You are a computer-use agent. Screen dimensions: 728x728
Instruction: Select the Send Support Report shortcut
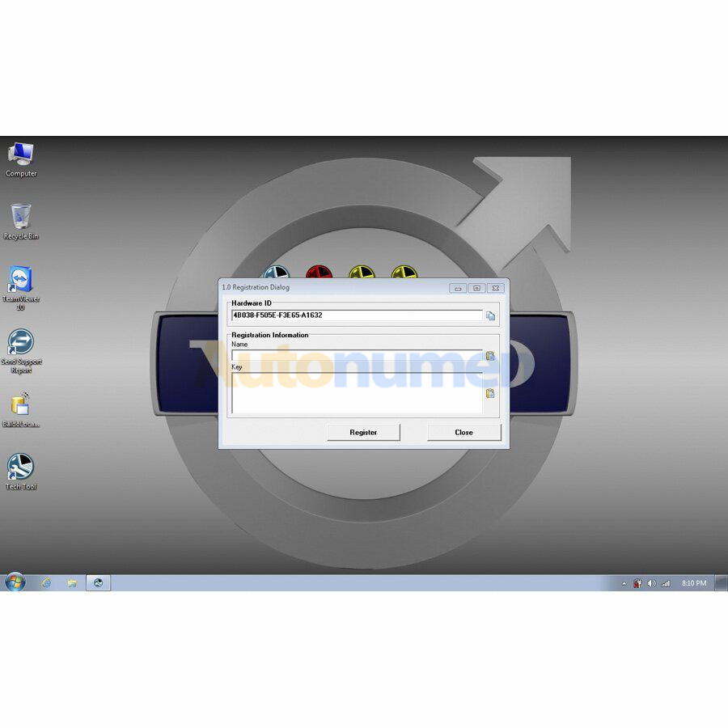(21, 350)
